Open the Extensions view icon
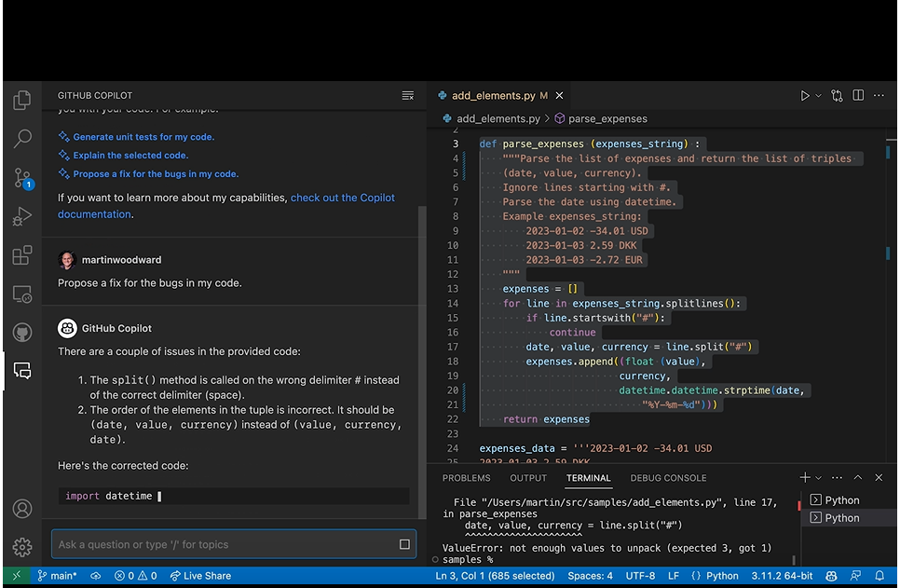The width and height of the screenshot is (900, 588). [21, 255]
